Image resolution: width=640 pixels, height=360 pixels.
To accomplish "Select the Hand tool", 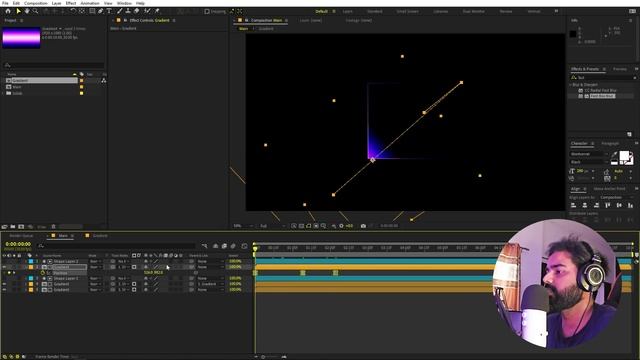I will coord(27,11).
